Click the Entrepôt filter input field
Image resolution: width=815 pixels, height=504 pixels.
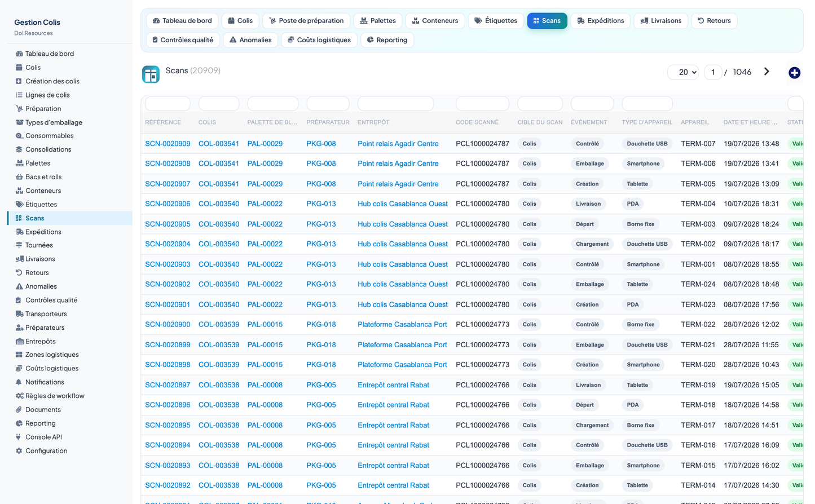pos(395,104)
